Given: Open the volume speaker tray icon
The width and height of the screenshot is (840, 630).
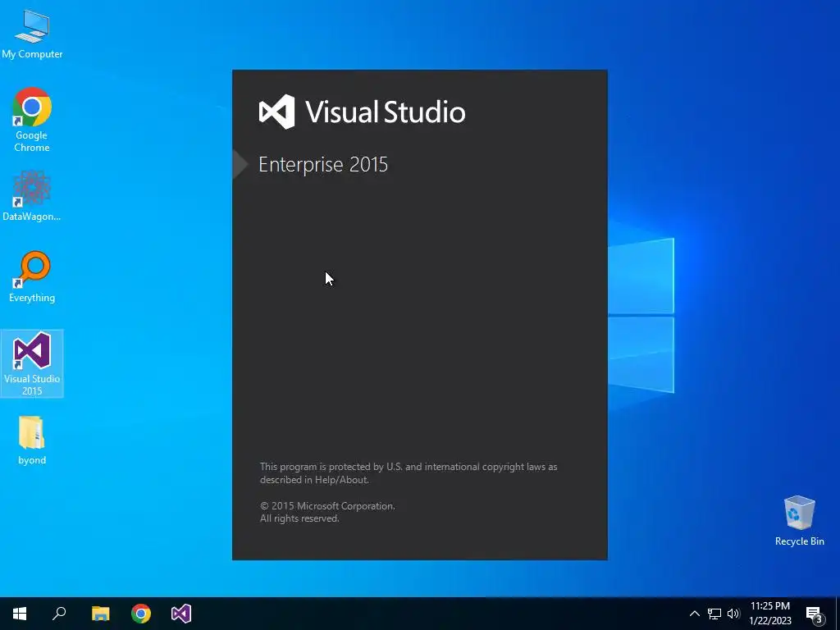Looking at the screenshot, I should coord(733,614).
